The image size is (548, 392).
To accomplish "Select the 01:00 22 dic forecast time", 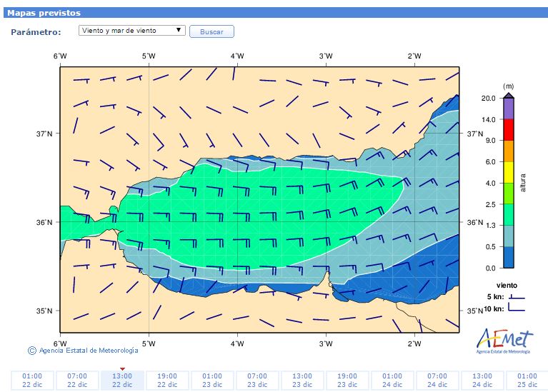I will 32,380.
